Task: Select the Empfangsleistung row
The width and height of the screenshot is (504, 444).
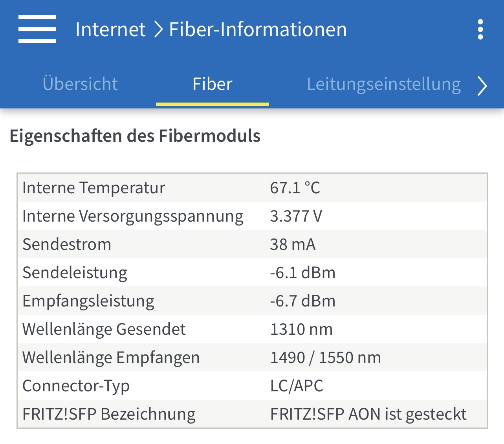Action: pyautogui.click(x=252, y=301)
